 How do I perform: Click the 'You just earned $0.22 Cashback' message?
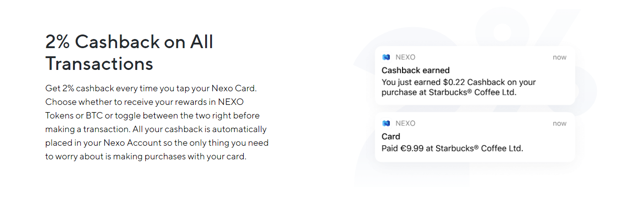[x=459, y=82]
